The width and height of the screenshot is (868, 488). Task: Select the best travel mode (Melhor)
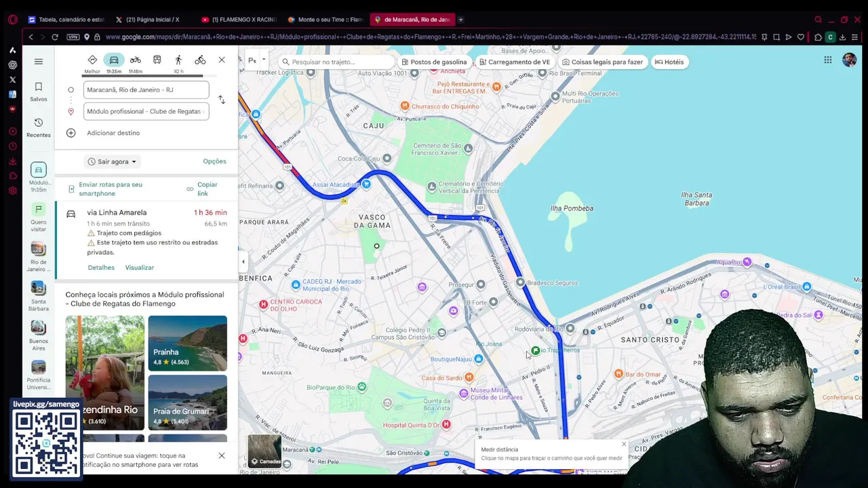92,64
